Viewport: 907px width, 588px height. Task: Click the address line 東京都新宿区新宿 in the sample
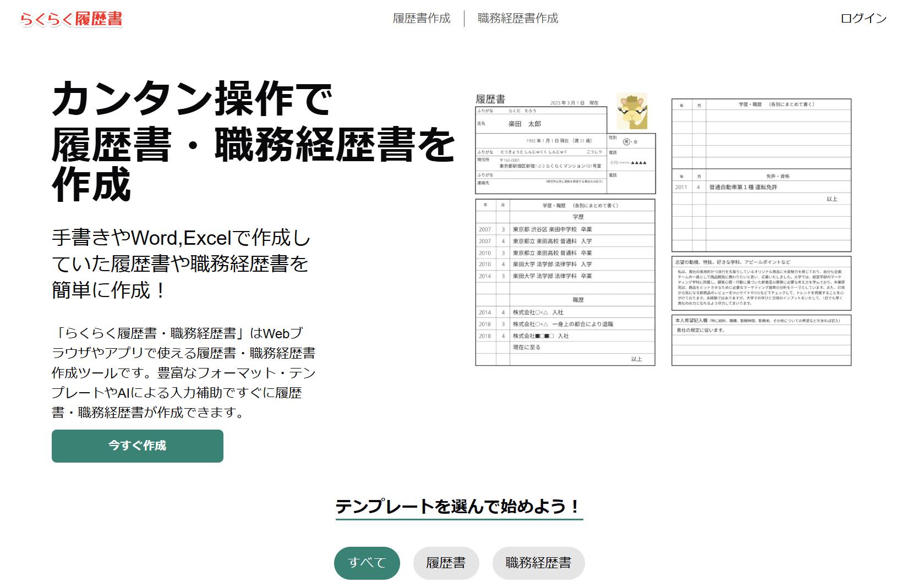click(x=550, y=166)
